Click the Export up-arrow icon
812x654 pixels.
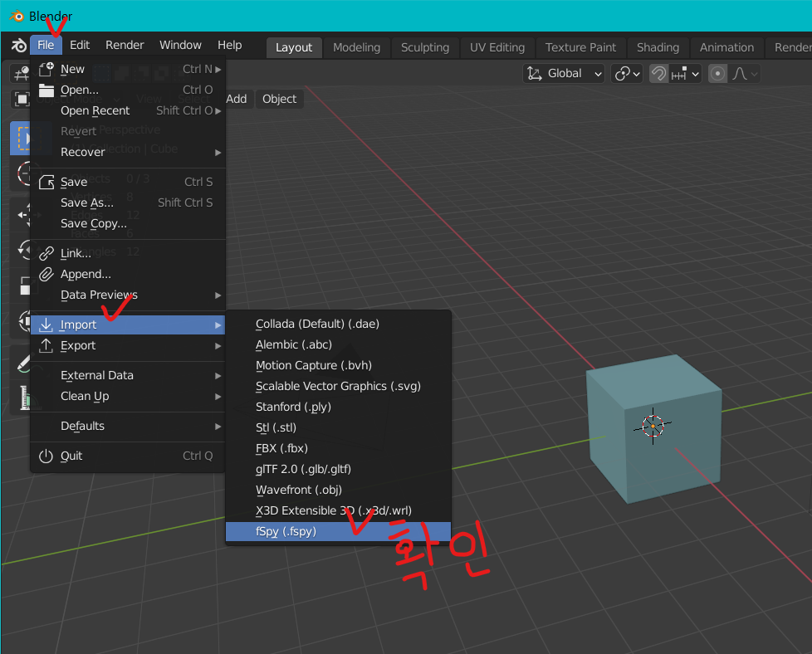click(x=46, y=345)
